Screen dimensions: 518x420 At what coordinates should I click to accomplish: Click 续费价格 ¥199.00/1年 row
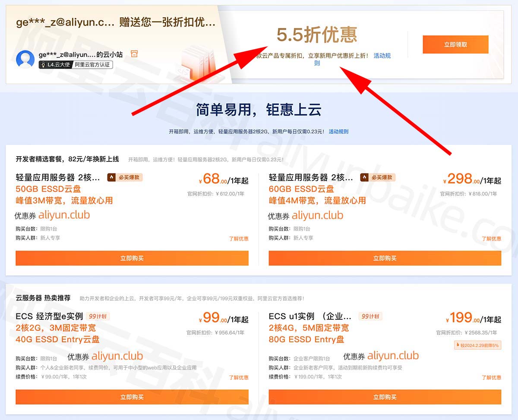click(x=305, y=377)
